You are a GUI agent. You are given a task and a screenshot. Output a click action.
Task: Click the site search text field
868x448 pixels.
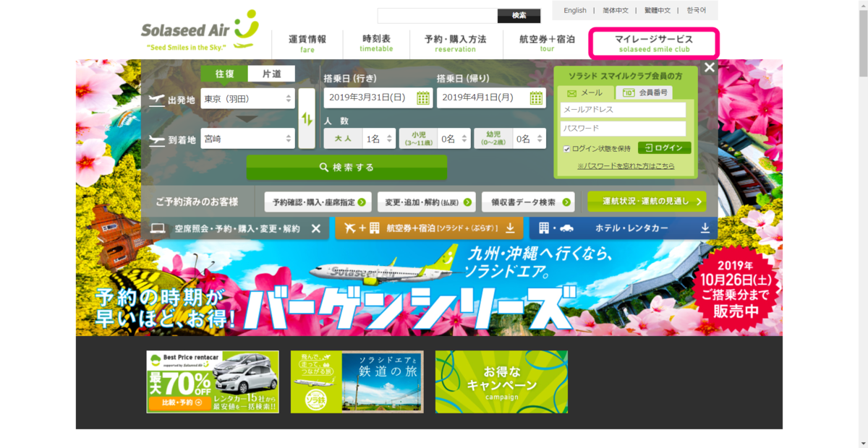pyautogui.click(x=438, y=16)
